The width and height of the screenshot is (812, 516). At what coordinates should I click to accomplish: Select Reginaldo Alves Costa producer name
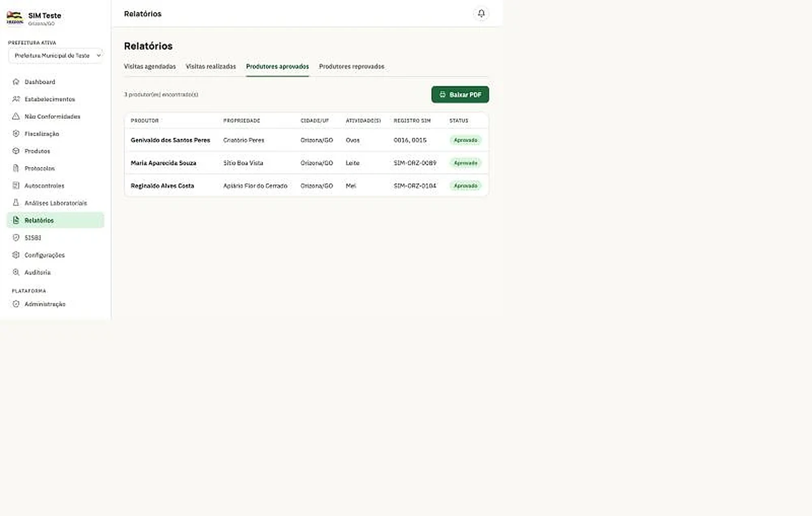(x=162, y=186)
